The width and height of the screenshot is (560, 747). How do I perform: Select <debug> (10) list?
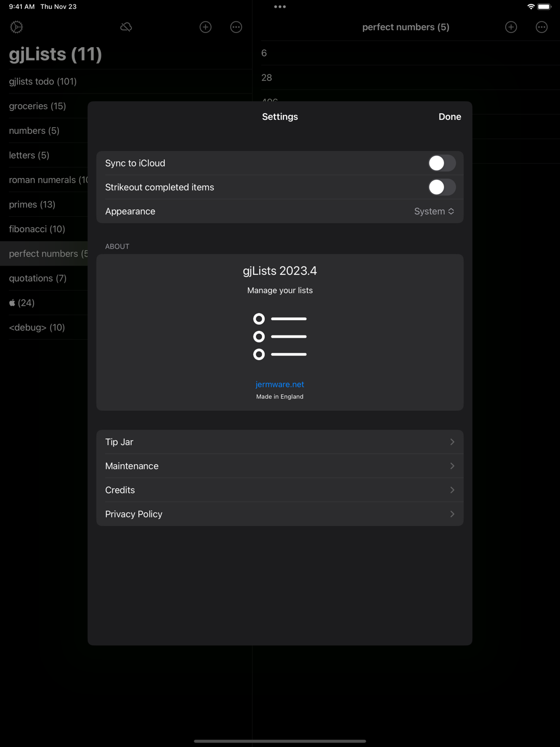(44, 328)
